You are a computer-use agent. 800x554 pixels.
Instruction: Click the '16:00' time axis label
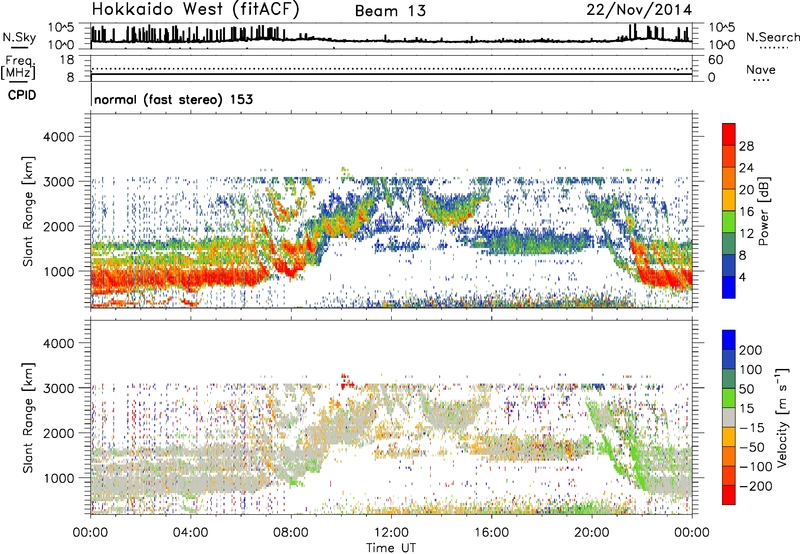click(491, 533)
